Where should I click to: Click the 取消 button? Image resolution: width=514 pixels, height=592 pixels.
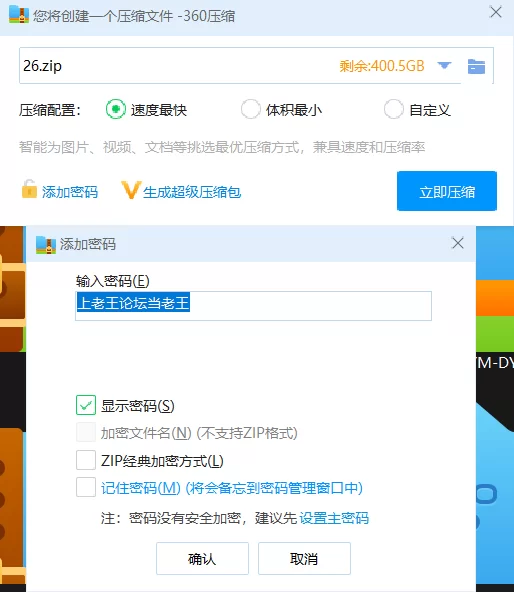304,558
